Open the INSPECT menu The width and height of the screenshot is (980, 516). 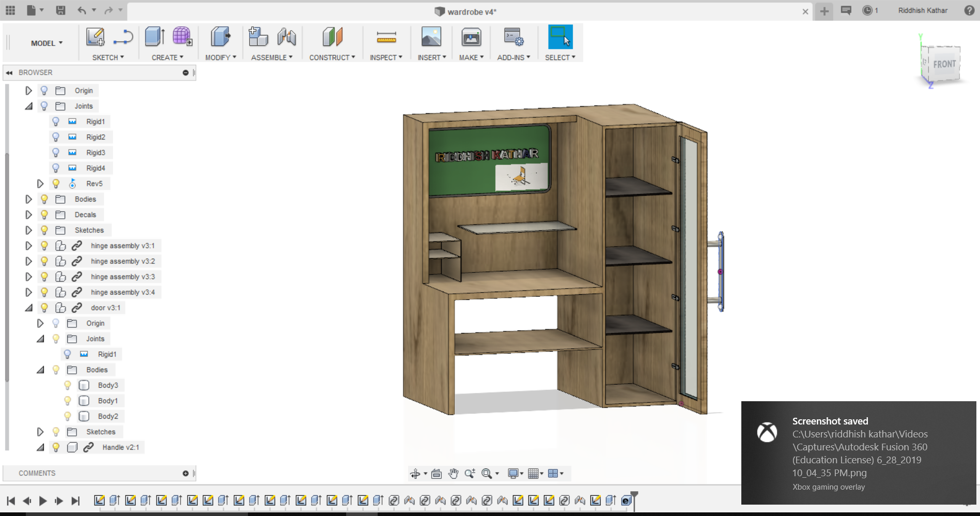coord(386,57)
